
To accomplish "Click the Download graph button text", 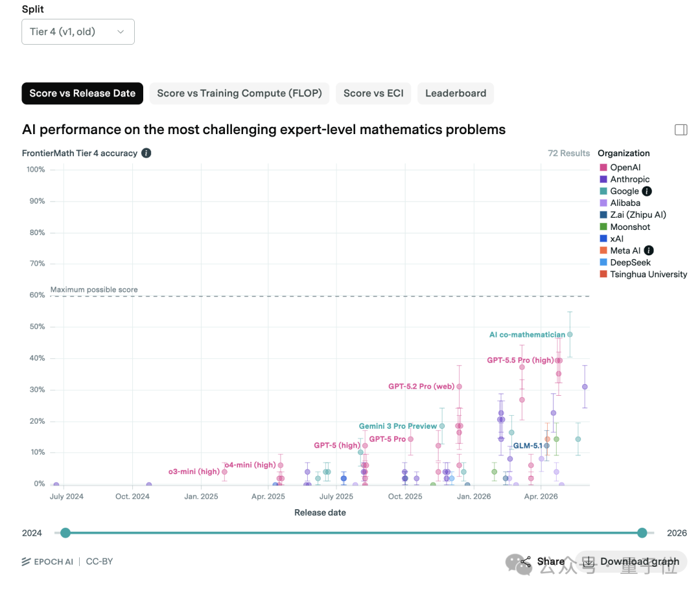I will pyautogui.click(x=640, y=562).
